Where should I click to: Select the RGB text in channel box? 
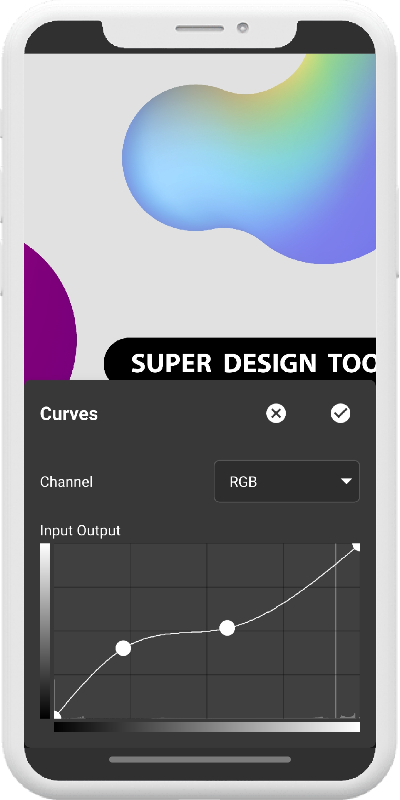(243, 482)
